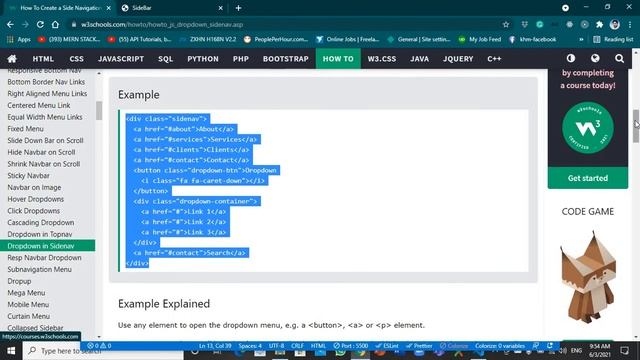Click the left sidebar scrollbar thumb
Viewport: 640px width, 360px height.
99,110
